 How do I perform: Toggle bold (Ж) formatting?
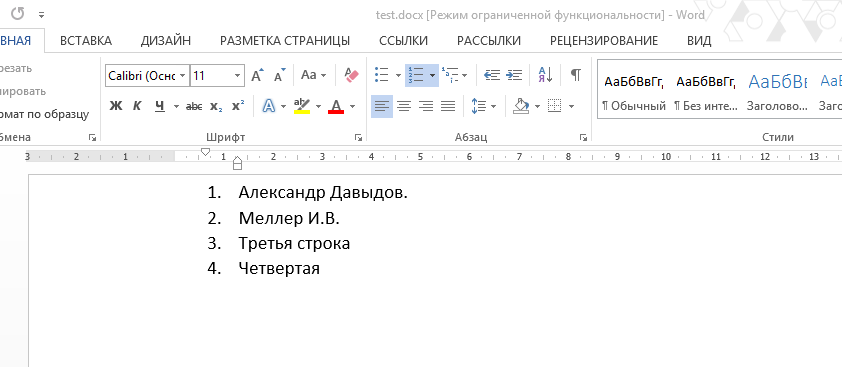tap(115, 106)
